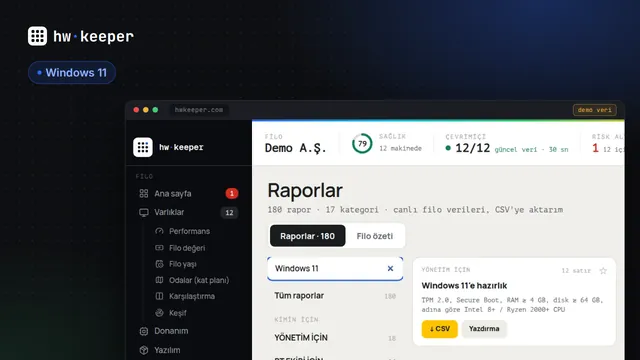Open Filo yaşı page
Image resolution: width=640 pixels, height=360 pixels.
click(x=182, y=264)
